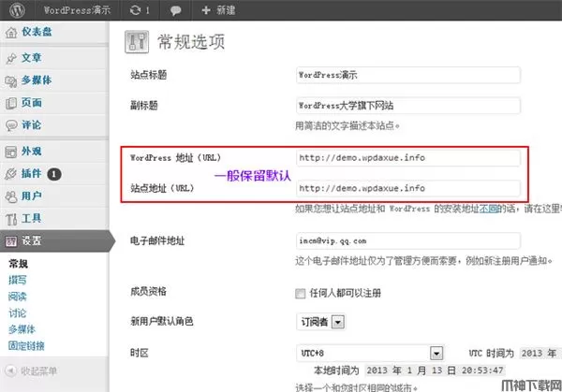Click the plugins plug icon
This screenshot has width=562, height=392.
[10, 174]
